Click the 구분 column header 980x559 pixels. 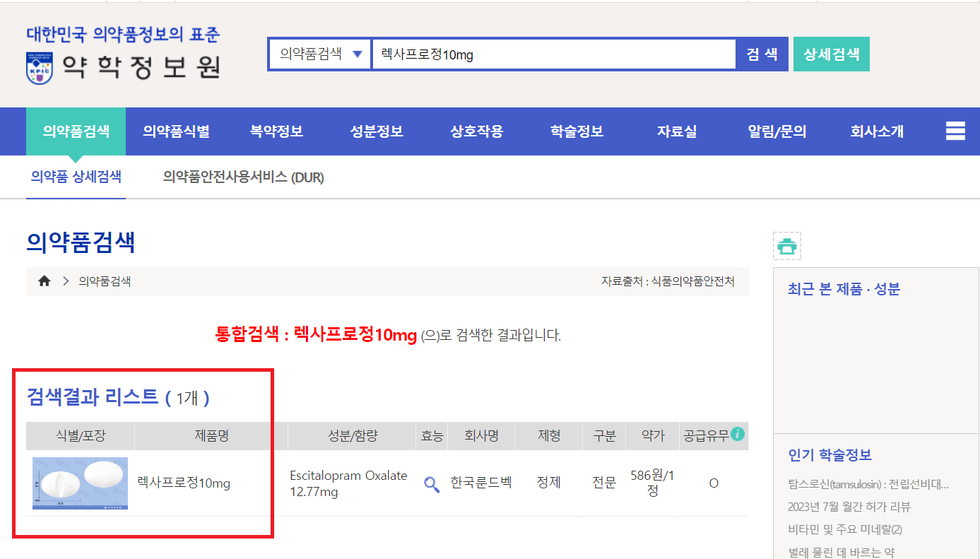[604, 436]
